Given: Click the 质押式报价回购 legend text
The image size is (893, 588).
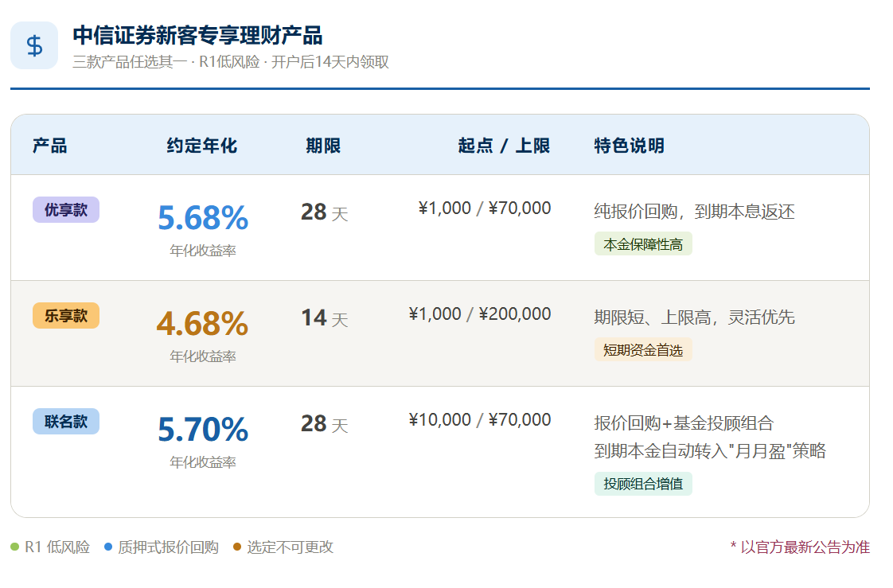Looking at the screenshot, I should 169,547.
